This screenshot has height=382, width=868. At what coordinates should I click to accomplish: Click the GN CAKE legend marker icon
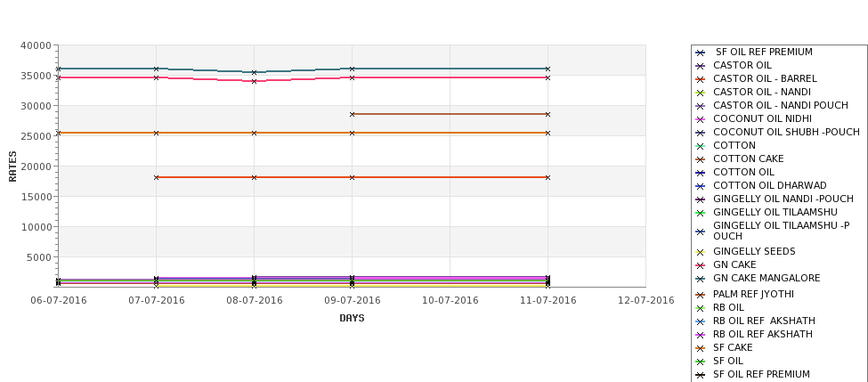700,265
